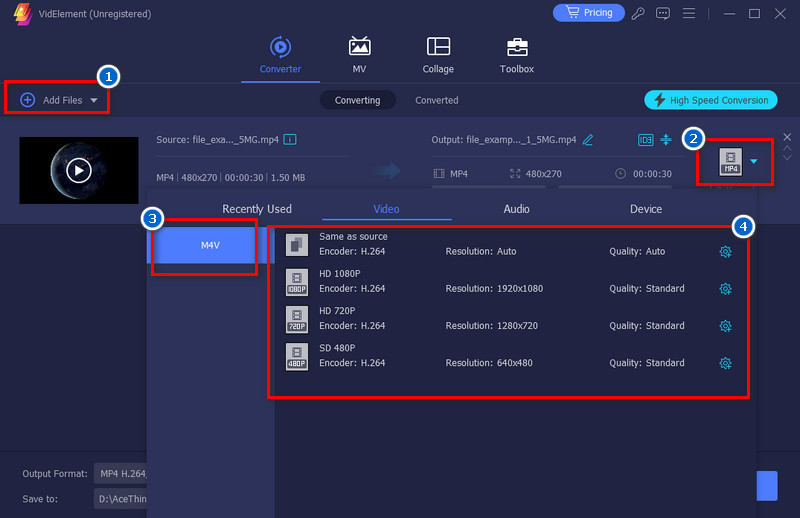Open the Recently Used format tab
The height and width of the screenshot is (518, 800).
257,209
